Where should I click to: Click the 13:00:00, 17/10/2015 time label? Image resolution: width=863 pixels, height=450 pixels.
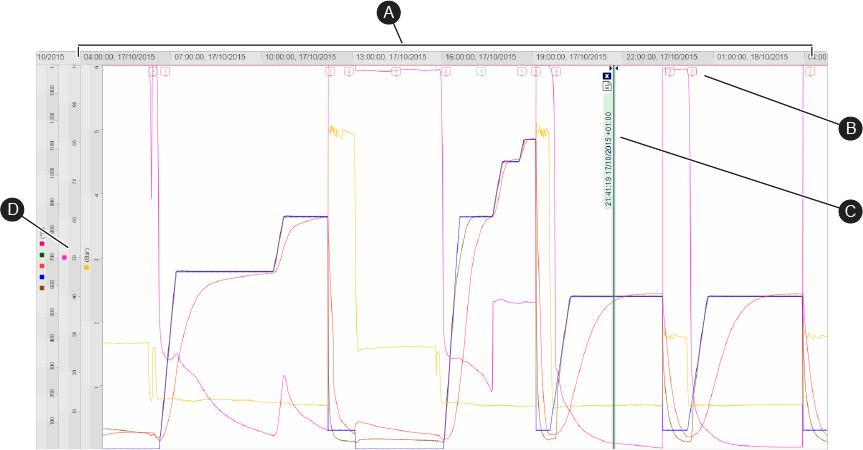tap(390, 57)
